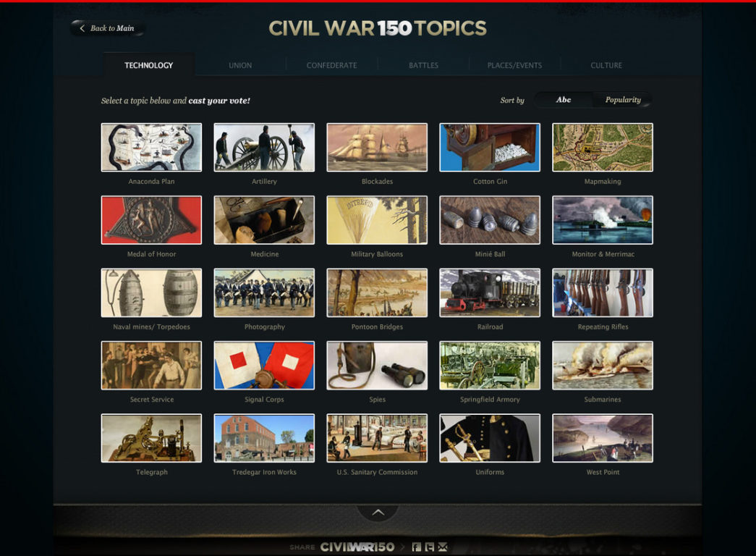Screen dimensions: 756x556
Task: Share via the Twitter icon
Action: [x=430, y=547]
